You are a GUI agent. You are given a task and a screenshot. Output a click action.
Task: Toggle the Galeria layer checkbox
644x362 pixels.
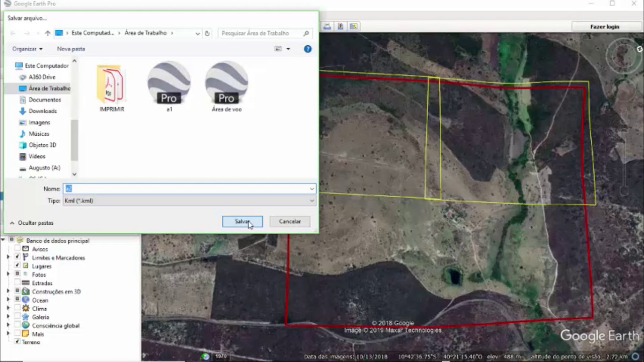(x=18, y=317)
